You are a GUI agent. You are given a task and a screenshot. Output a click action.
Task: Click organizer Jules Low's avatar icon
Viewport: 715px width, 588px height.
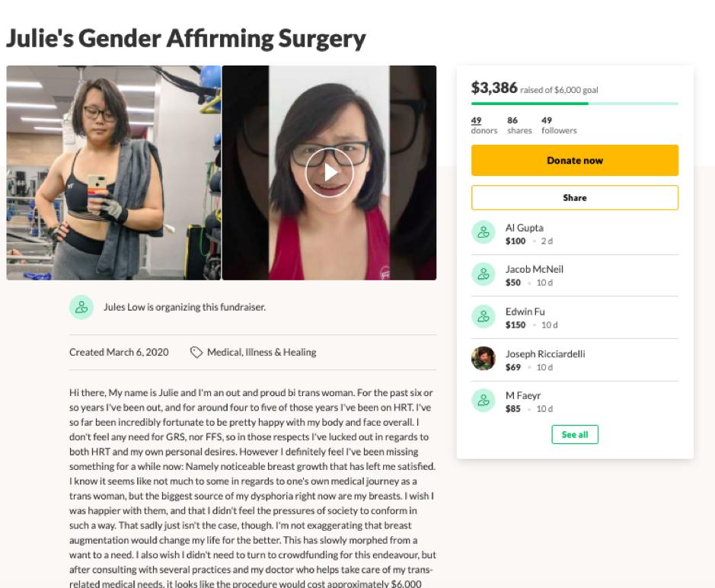81,307
